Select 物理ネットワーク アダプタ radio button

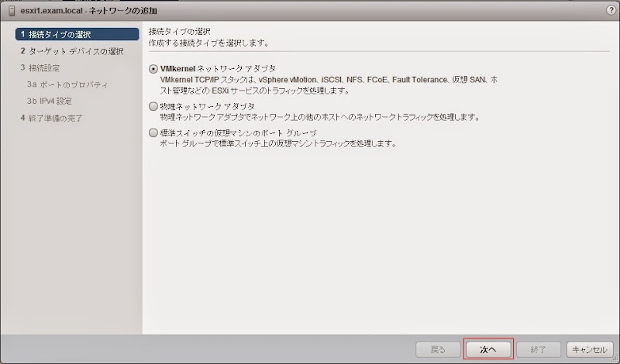tap(153, 106)
